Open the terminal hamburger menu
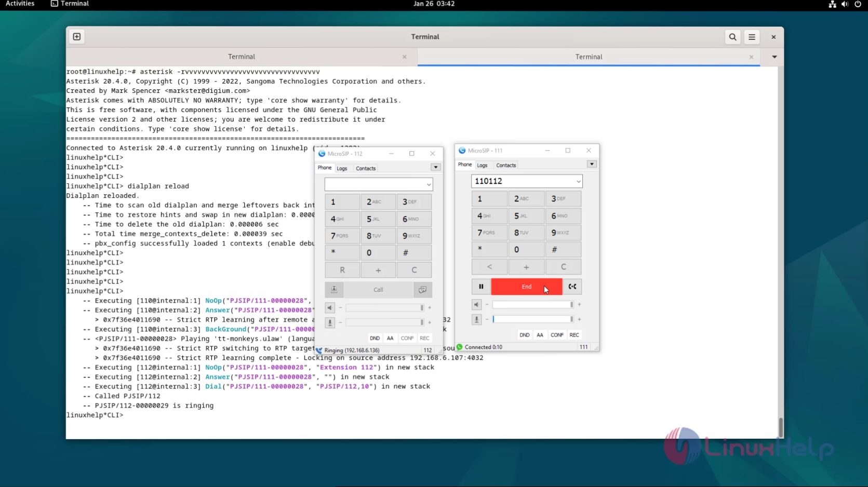Screen dimensions: 868x487 pos(752,37)
